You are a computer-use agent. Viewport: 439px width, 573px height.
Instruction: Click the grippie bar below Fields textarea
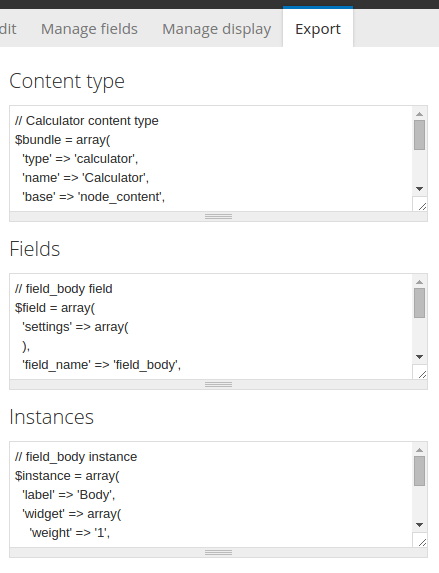click(x=219, y=384)
